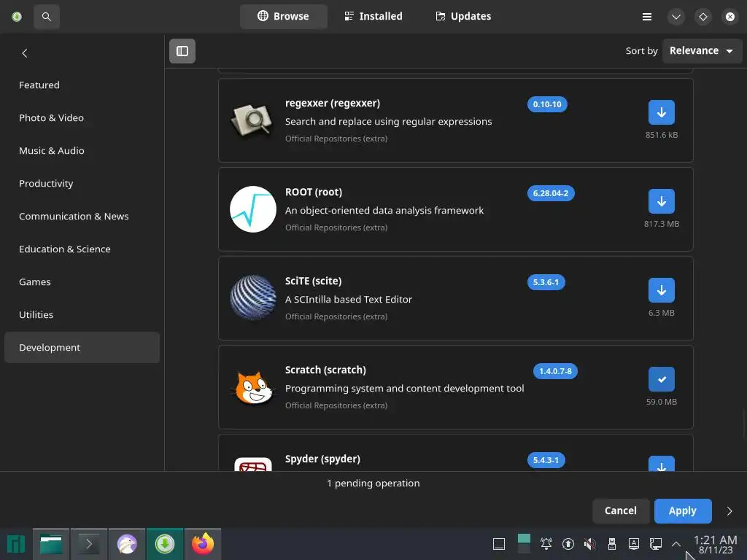Select the Communication & News category
The width and height of the screenshot is (747, 560).
(x=82, y=217)
